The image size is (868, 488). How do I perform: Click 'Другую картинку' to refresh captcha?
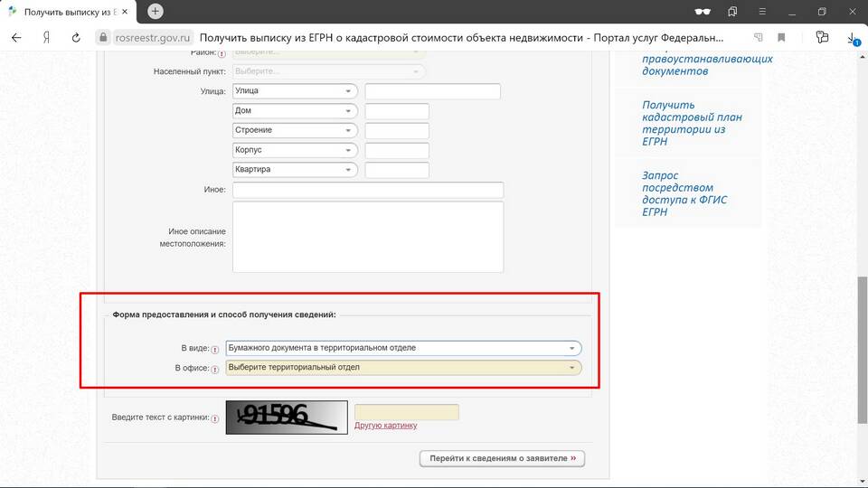386,425
